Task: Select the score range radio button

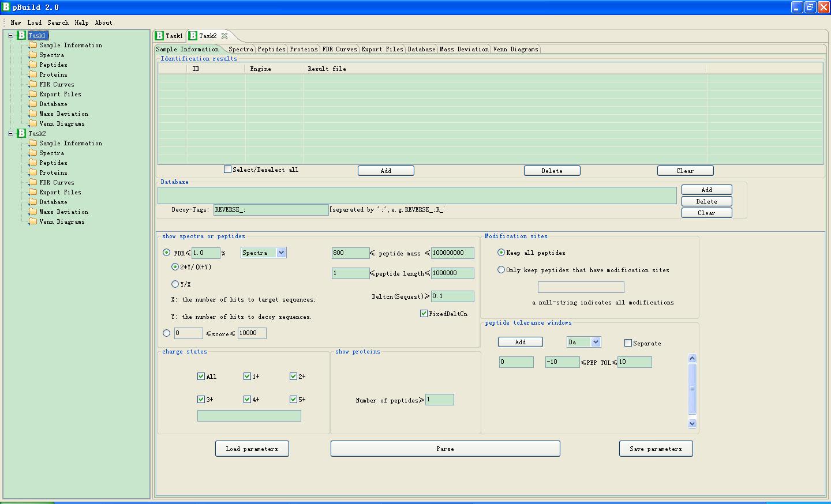Action: (x=167, y=333)
